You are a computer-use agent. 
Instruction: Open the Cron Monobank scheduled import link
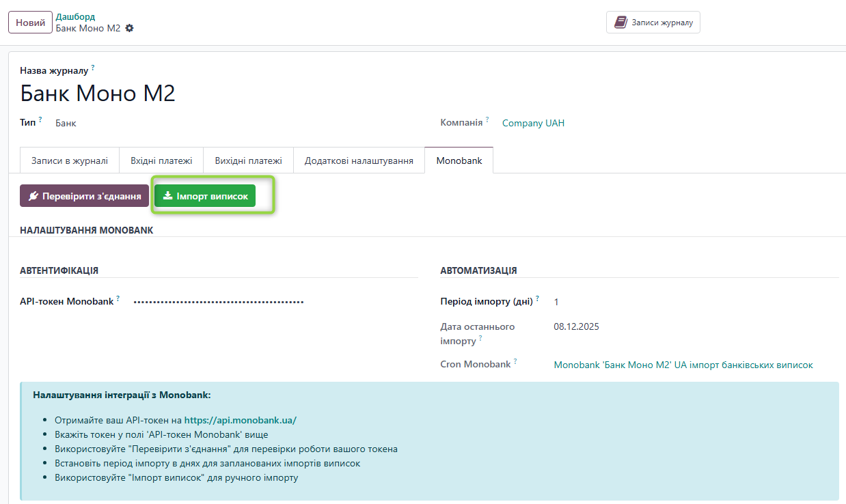point(683,365)
